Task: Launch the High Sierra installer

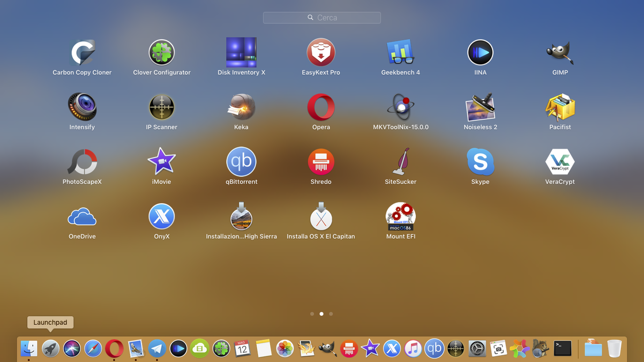Action: (x=242, y=217)
